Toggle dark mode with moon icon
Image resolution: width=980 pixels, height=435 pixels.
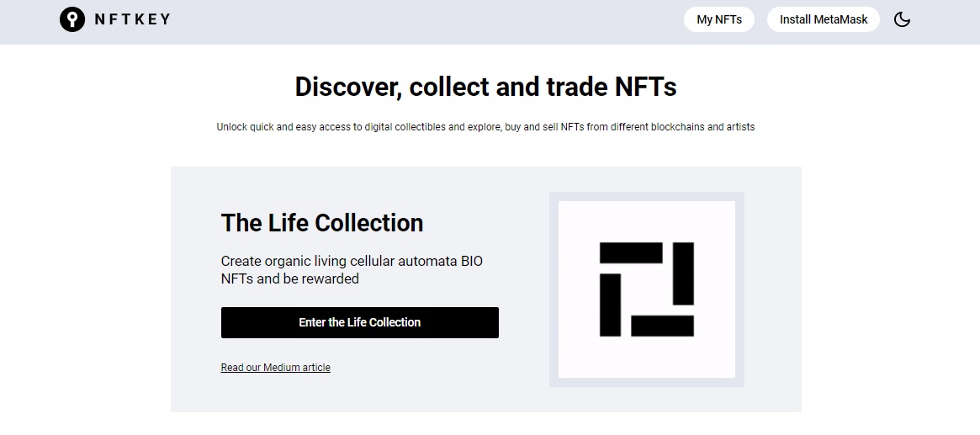tap(902, 19)
